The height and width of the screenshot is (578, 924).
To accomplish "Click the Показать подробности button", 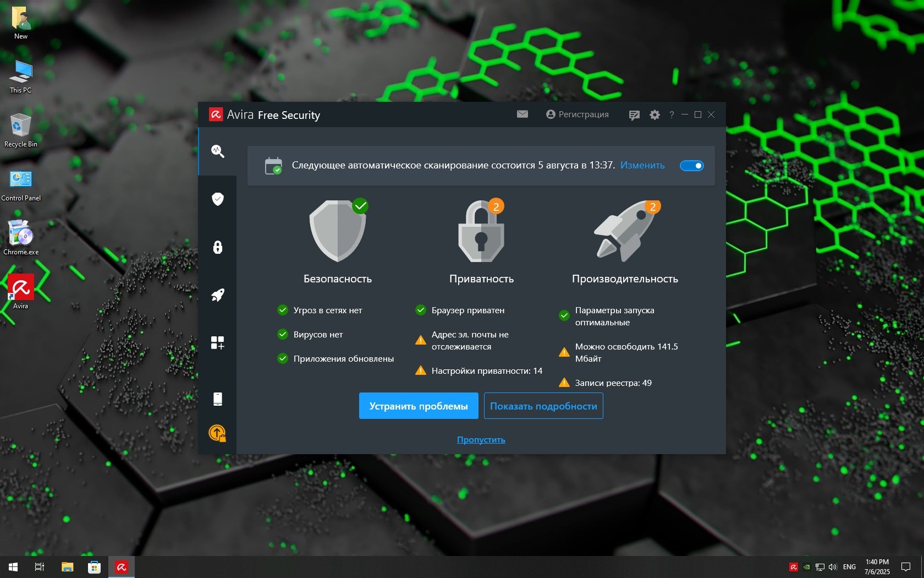I will point(543,406).
